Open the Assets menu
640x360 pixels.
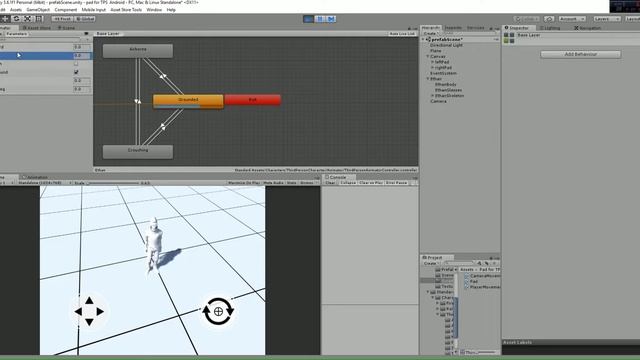(x=16, y=9)
